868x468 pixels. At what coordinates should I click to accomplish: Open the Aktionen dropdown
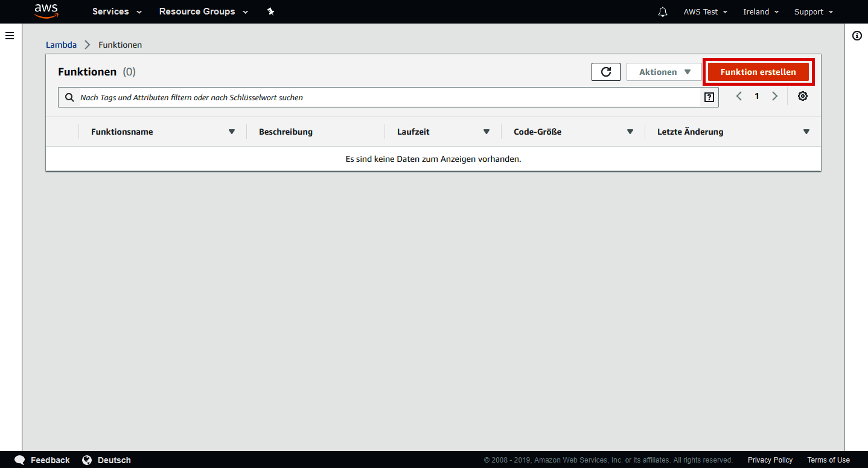click(x=664, y=71)
